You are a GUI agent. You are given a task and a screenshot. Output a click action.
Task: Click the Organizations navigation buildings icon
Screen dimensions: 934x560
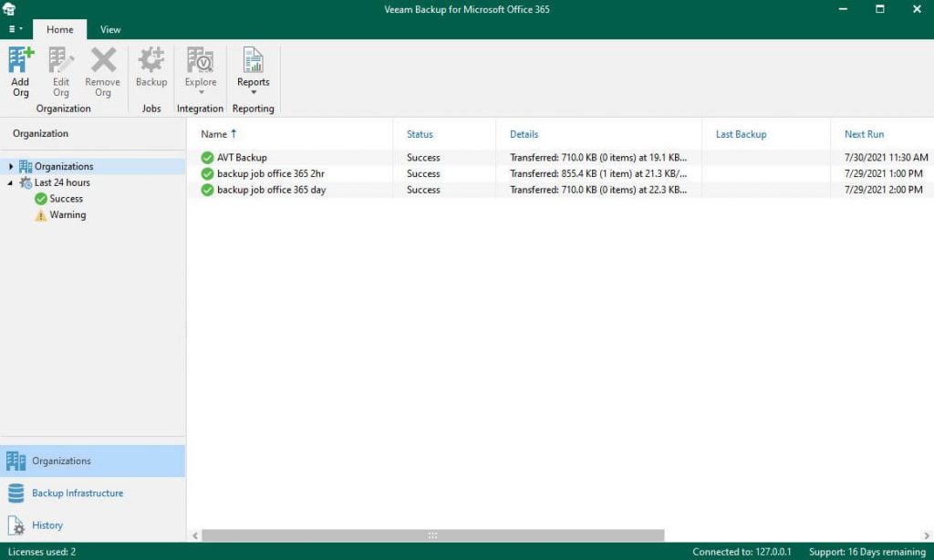tap(16, 461)
